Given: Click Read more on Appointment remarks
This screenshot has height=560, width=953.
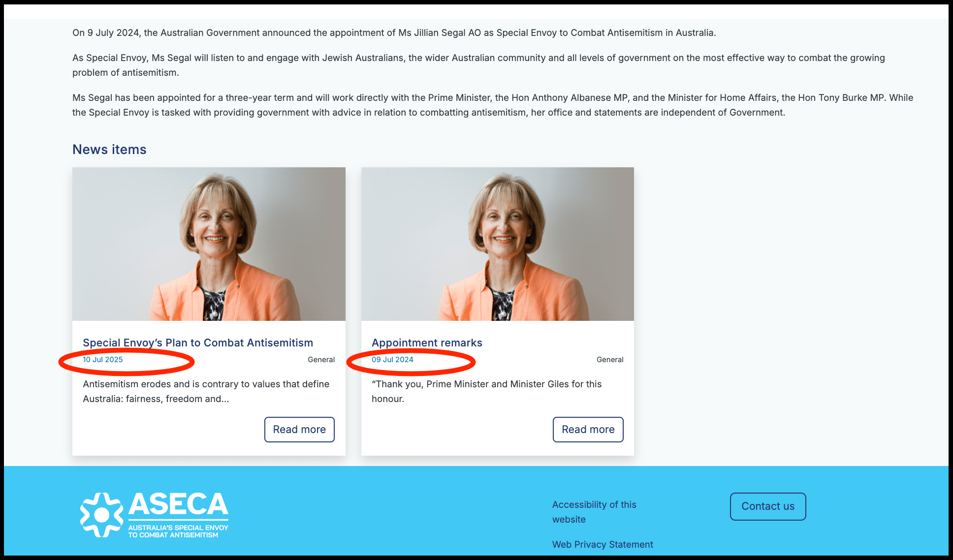Looking at the screenshot, I should coord(588,430).
